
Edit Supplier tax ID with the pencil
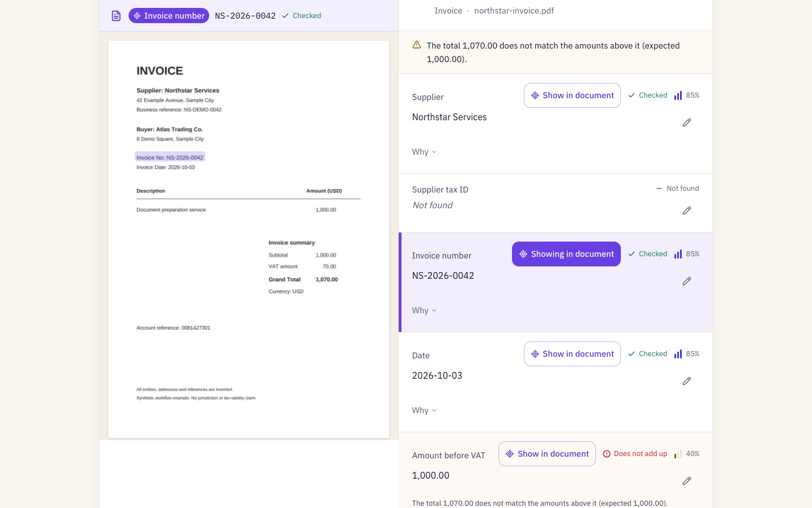coord(687,211)
